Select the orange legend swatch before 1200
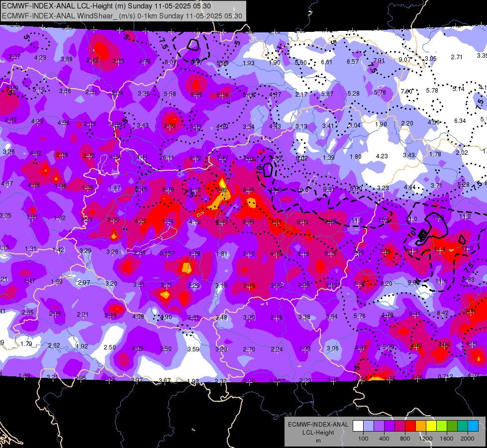The image size is (487, 448). pyautogui.click(x=421, y=426)
